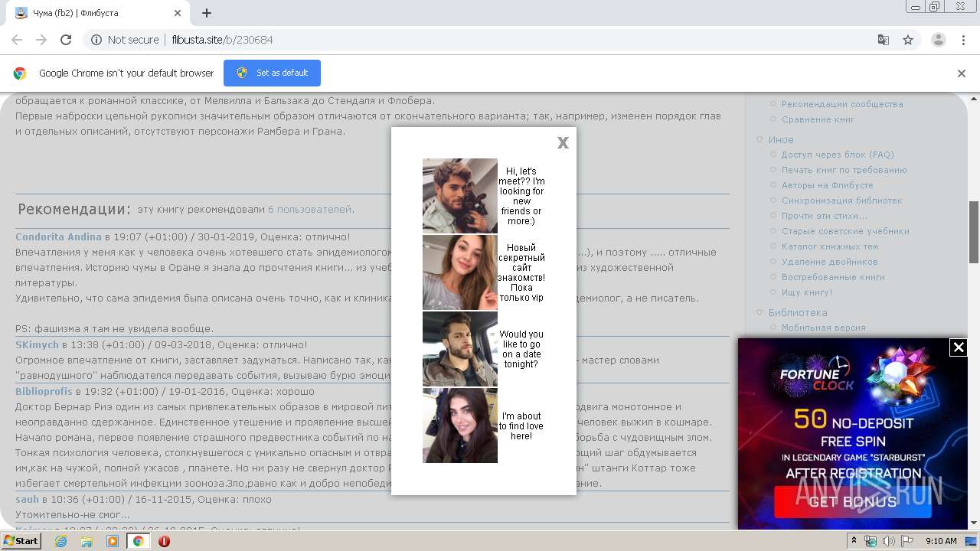Viewport: 980px width, 551px height.
Task: Close the dating popup with X
Action: pyautogui.click(x=563, y=142)
